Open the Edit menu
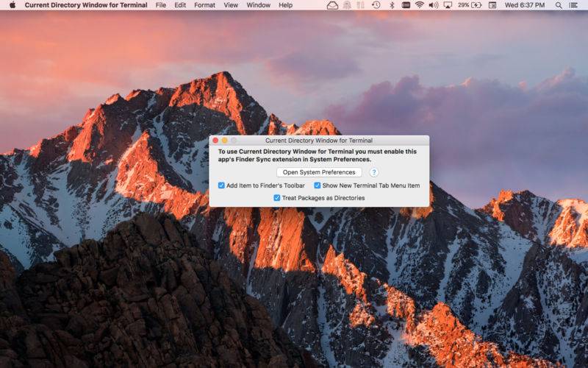 pos(180,5)
